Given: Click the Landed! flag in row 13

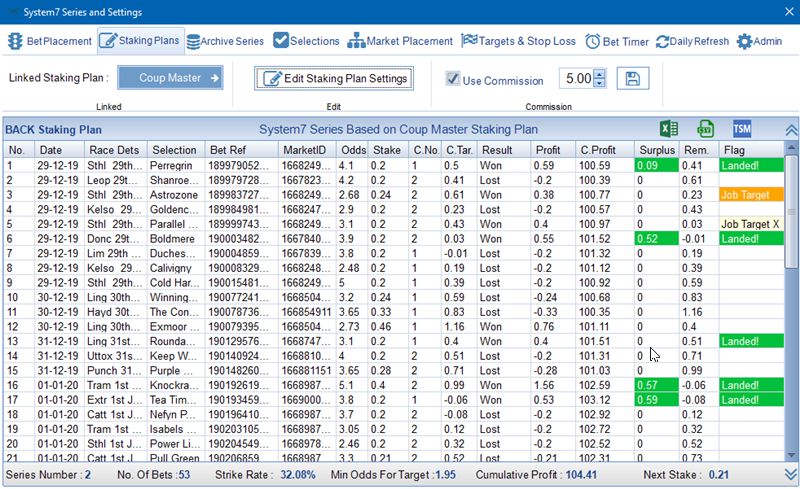Looking at the screenshot, I should point(751,341).
